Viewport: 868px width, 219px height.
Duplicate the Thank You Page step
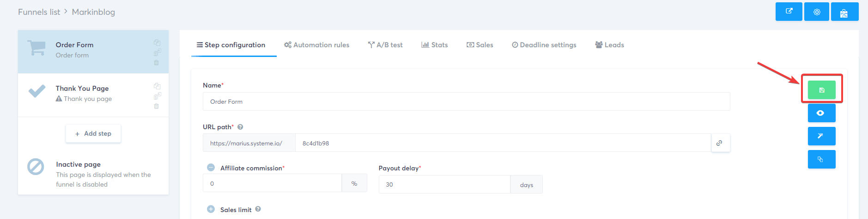click(x=157, y=86)
